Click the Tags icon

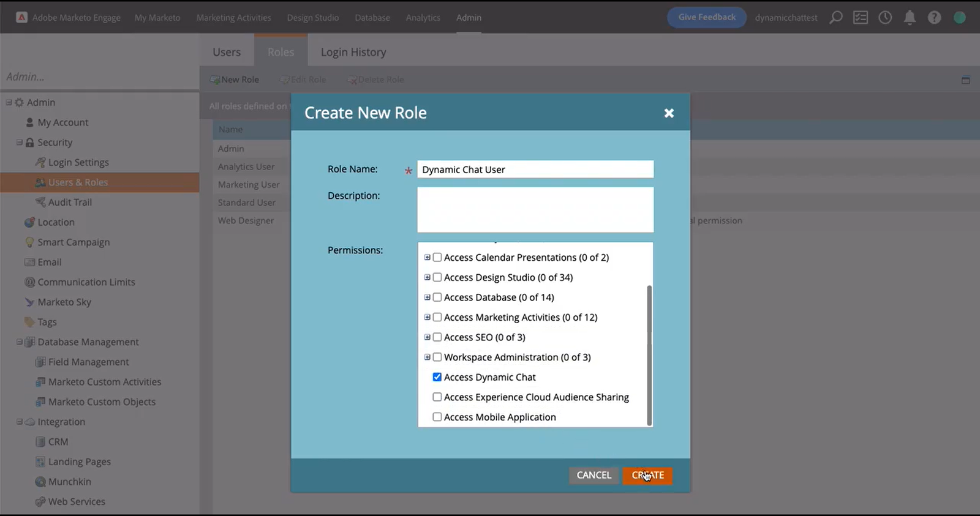pos(29,322)
